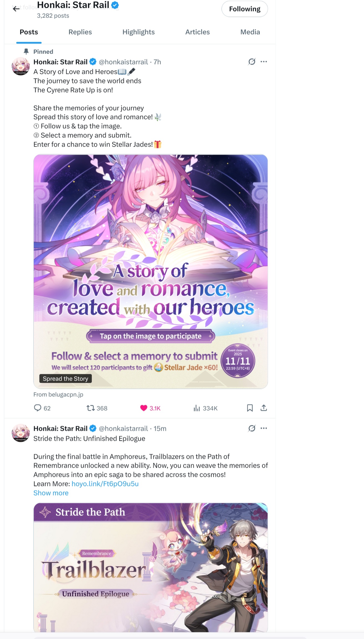Unlike the pinned post heart icon
The height and width of the screenshot is (639, 364).
pyautogui.click(x=143, y=408)
